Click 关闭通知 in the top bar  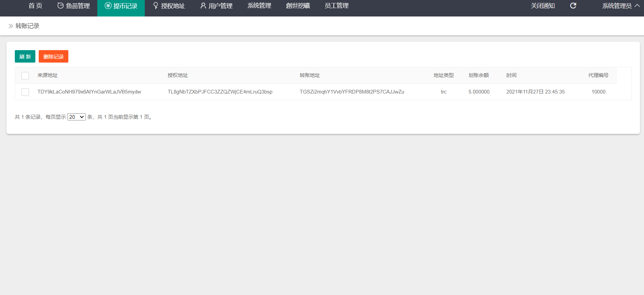(x=543, y=6)
